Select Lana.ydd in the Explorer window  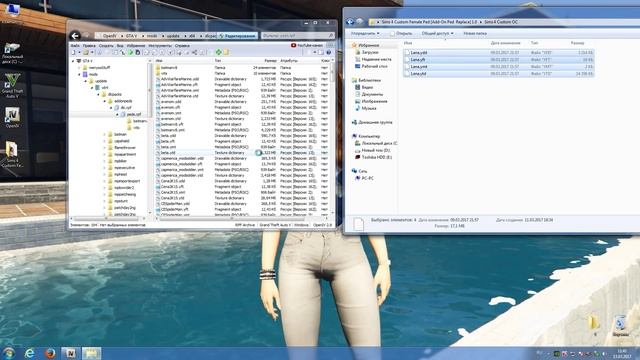click(498, 53)
